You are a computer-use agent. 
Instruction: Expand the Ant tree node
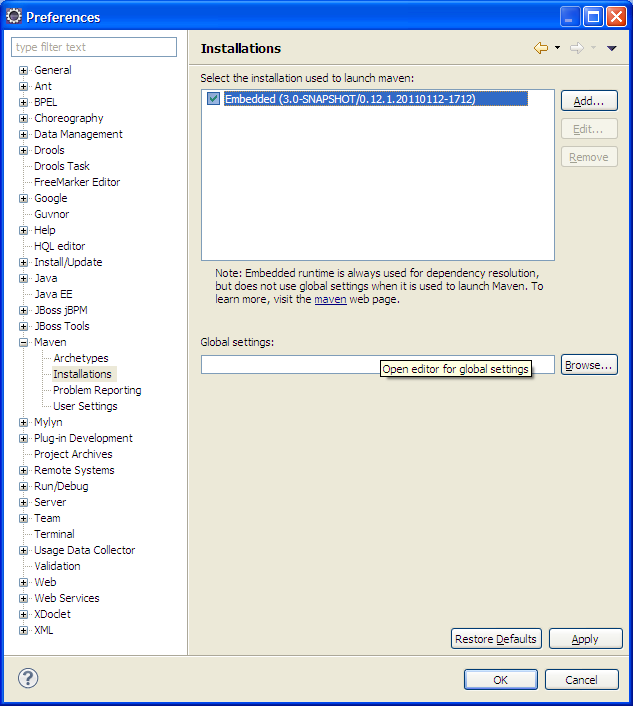[x=23, y=86]
